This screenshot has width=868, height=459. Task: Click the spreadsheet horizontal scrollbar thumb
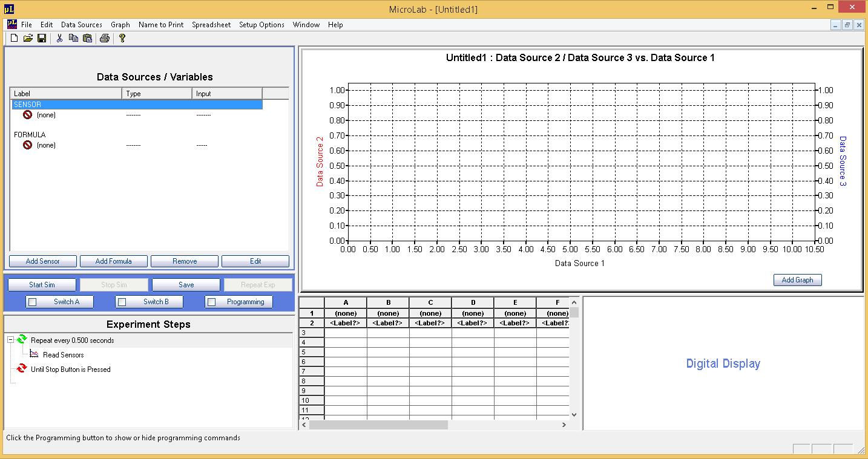click(x=378, y=425)
